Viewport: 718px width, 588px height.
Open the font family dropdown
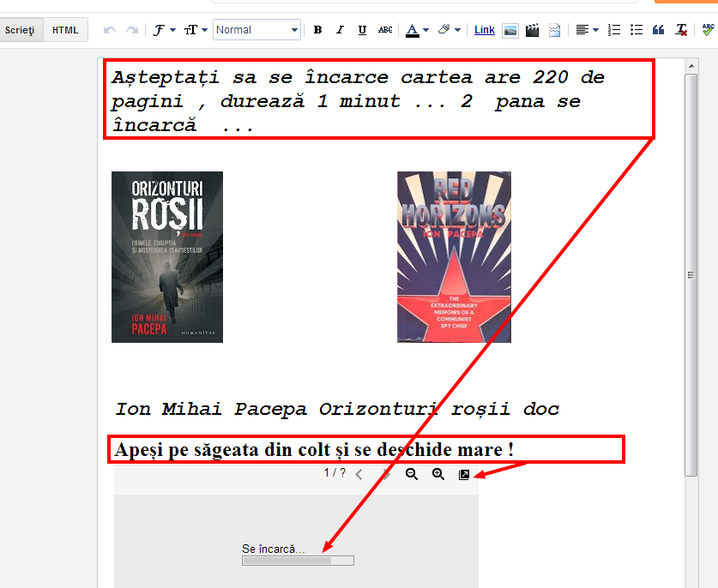coord(164,30)
